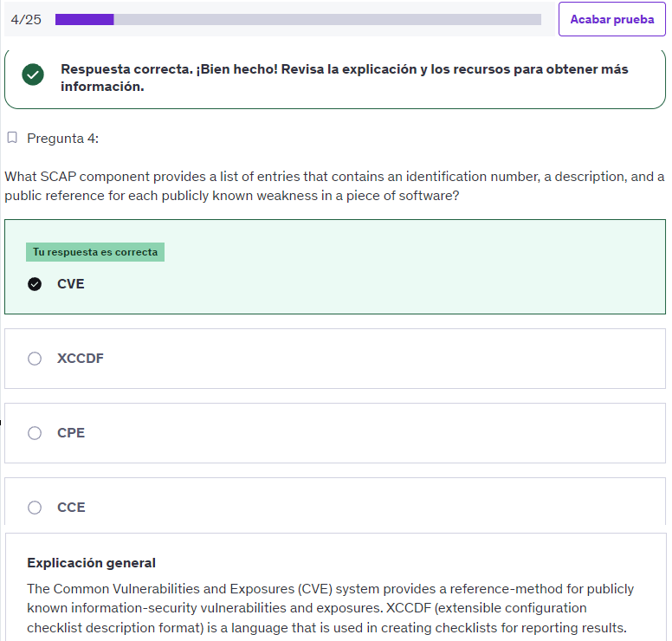This screenshot has height=641, width=672.
Task: Click the unfilled gray part of the progress bar
Action: [327, 19]
